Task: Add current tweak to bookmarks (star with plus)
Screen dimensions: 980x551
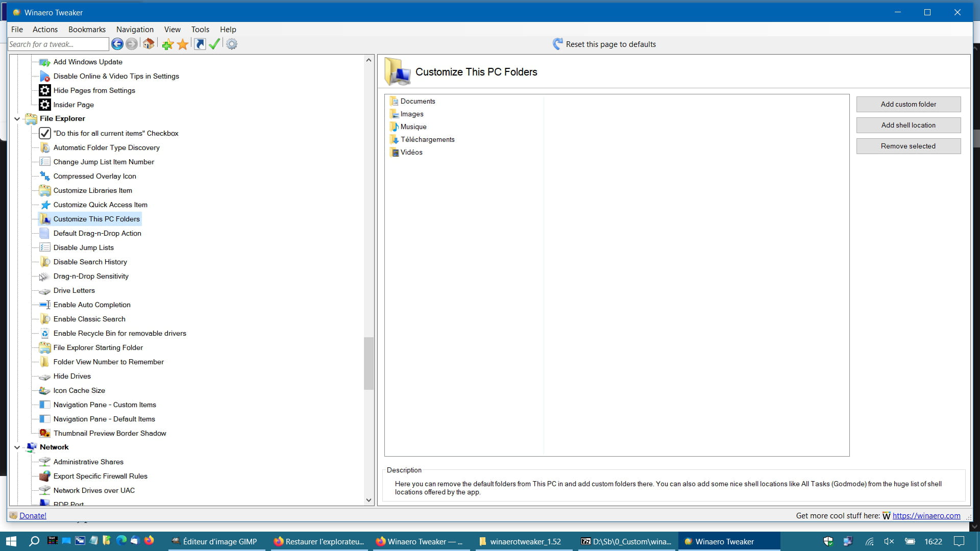Action: (167, 44)
